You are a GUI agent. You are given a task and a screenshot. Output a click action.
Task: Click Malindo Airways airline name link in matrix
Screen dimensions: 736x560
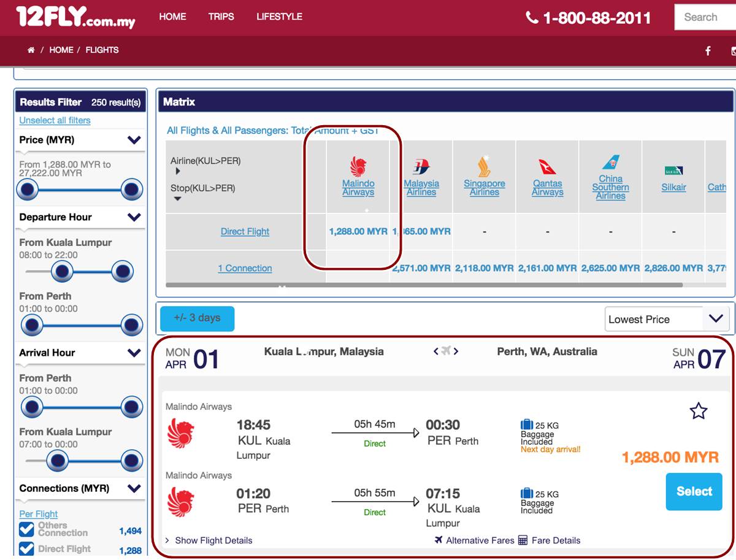(358, 188)
